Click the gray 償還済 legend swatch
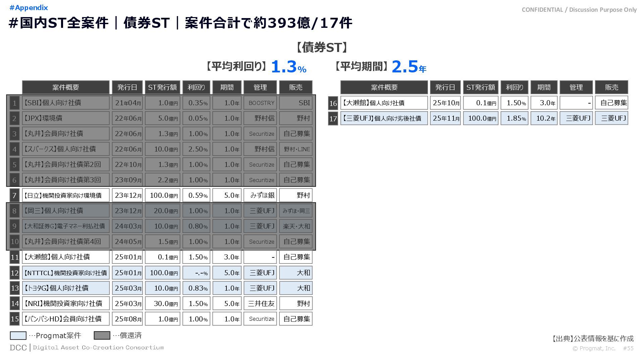The image size is (644, 362). pyautogui.click(x=102, y=336)
